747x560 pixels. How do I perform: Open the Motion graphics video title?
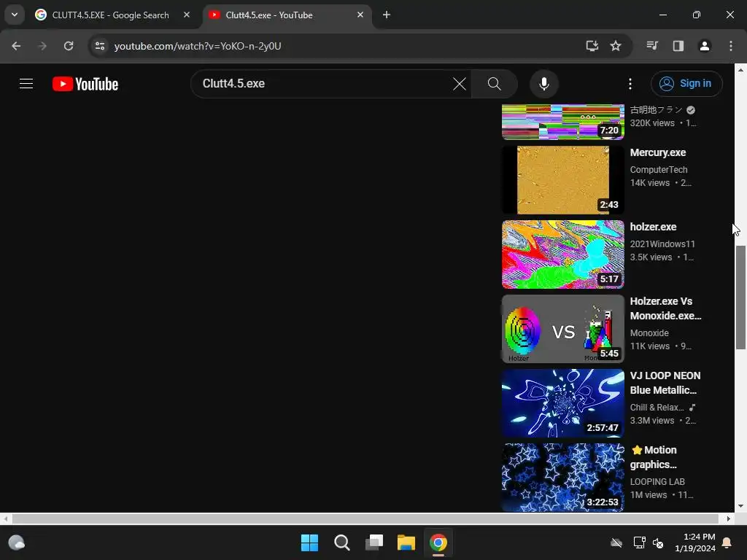pyautogui.click(x=654, y=457)
